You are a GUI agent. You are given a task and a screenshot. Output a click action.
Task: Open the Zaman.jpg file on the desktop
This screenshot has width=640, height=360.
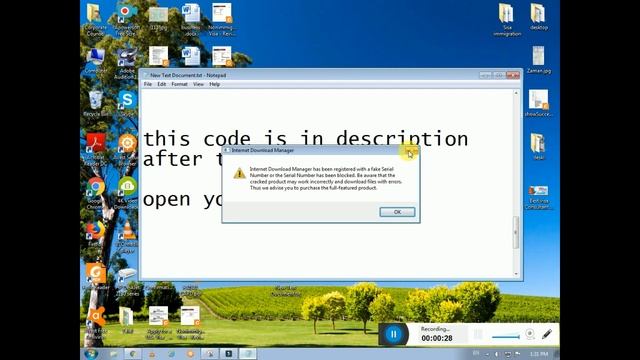(538, 60)
